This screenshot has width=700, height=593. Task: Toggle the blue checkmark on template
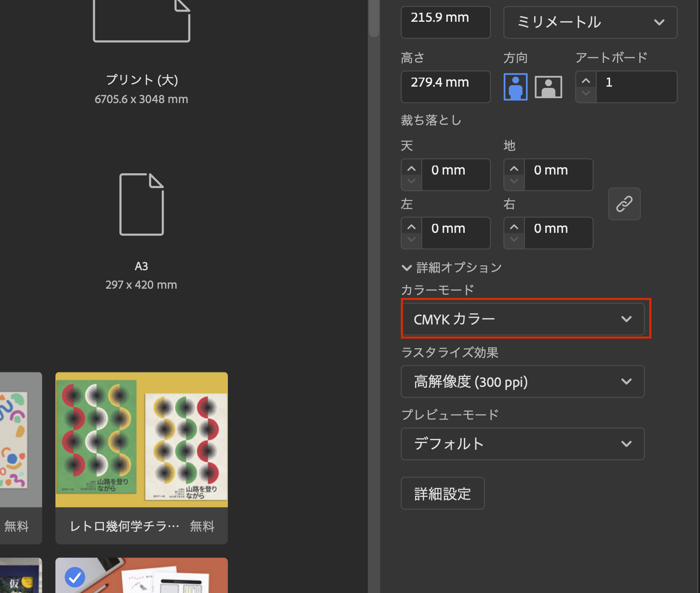(x=75, y=577)
